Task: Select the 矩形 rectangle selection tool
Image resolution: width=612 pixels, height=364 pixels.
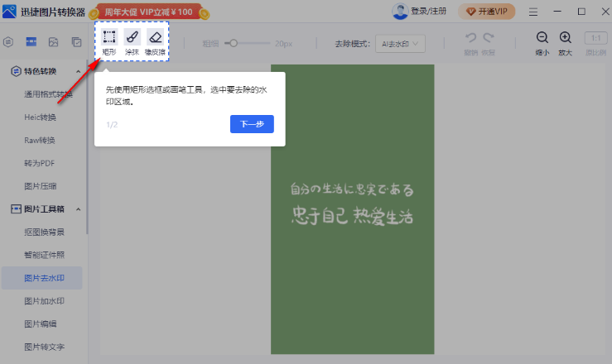Action: [109, 41]
